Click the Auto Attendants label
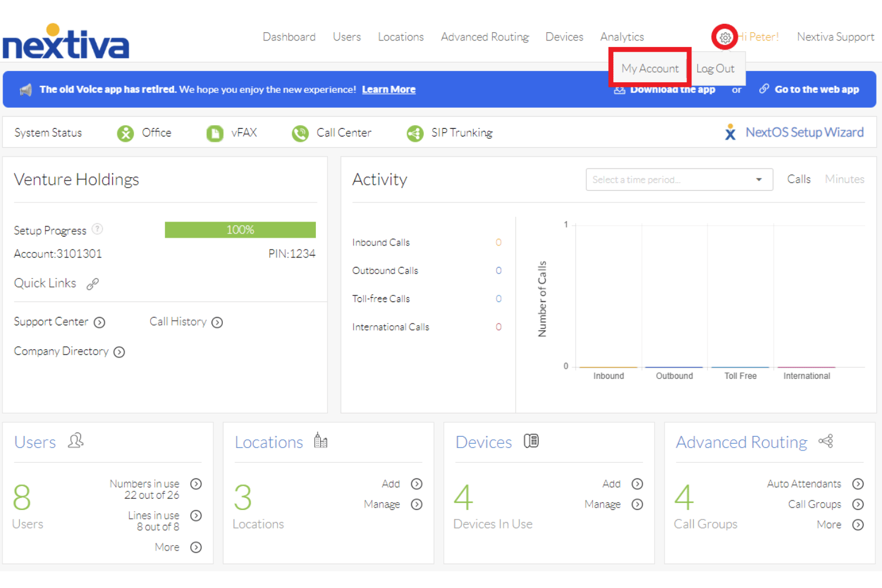 pos(804,484)
